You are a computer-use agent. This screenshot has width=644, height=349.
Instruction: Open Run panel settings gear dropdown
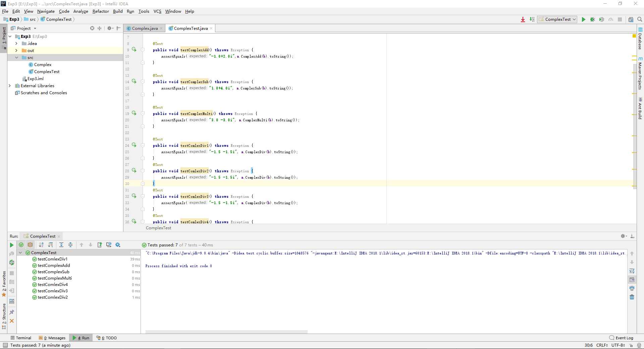624,236
